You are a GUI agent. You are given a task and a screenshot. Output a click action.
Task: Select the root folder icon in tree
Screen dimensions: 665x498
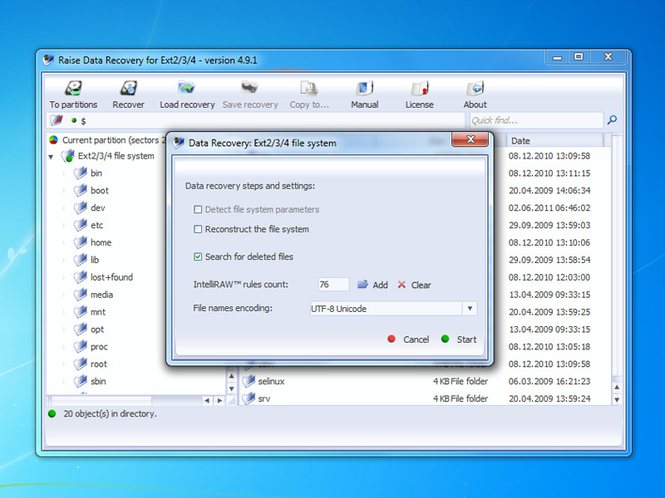(80, 364)
